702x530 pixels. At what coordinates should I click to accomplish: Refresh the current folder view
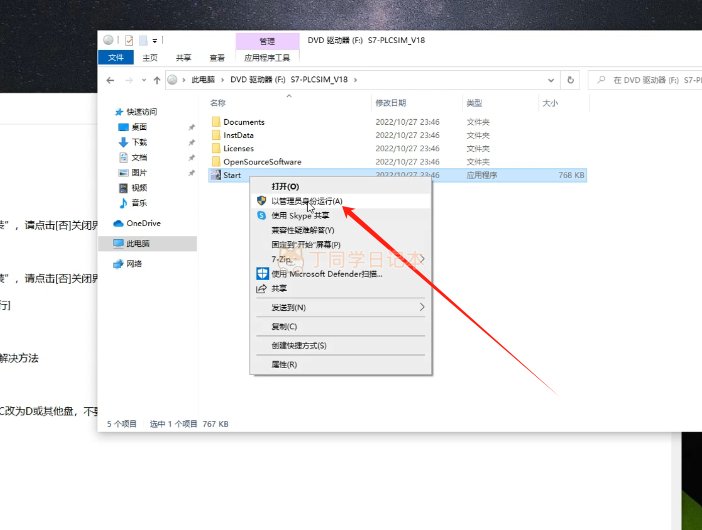coord(570,80)
